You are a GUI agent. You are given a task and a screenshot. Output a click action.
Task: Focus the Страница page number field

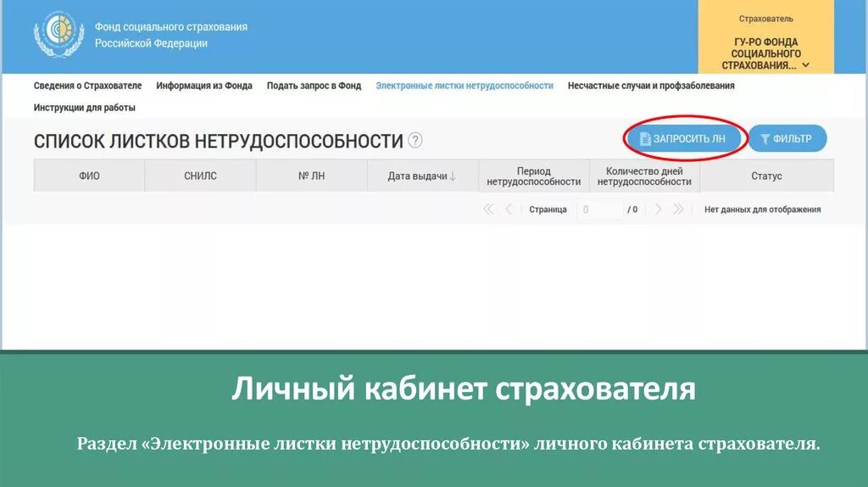599,210
